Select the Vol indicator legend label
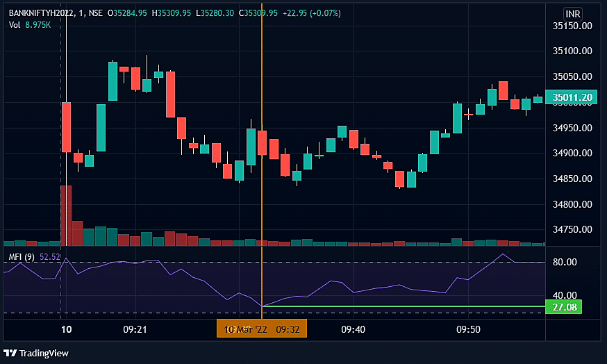The height and width of the screenshot is (364, 607). click(x=15, y=25)
